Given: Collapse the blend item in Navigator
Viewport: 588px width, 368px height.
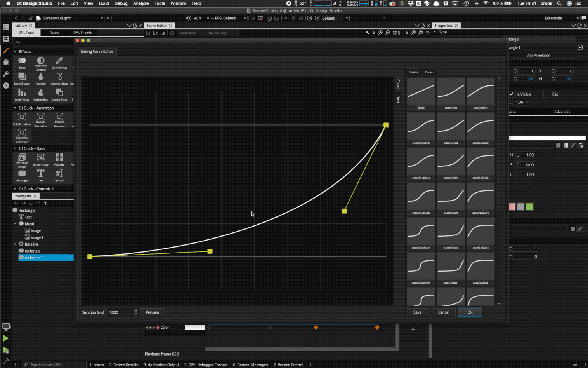Looking at the screenshot, I should (x=16, y=224).
